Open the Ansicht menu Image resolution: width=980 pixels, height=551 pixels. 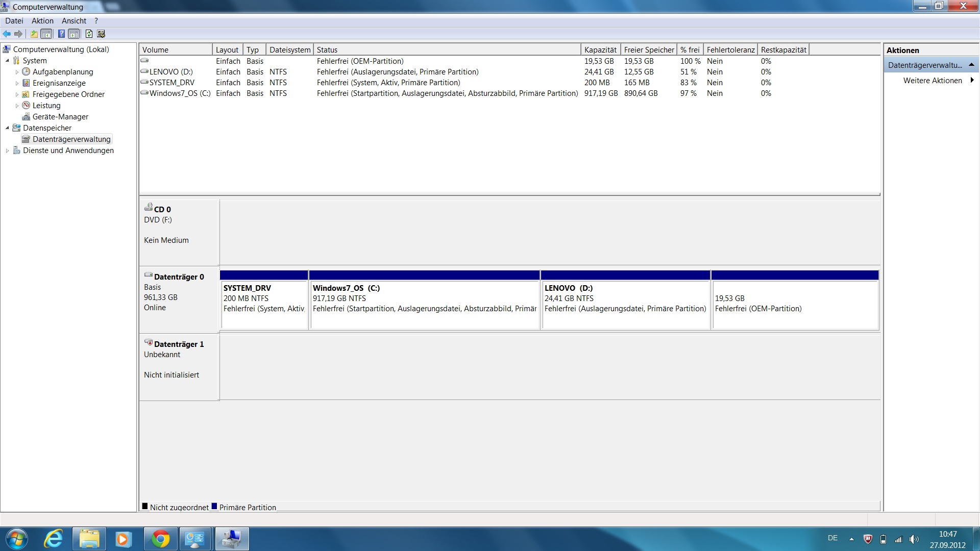pyautogui.click(x=74, y=21)
